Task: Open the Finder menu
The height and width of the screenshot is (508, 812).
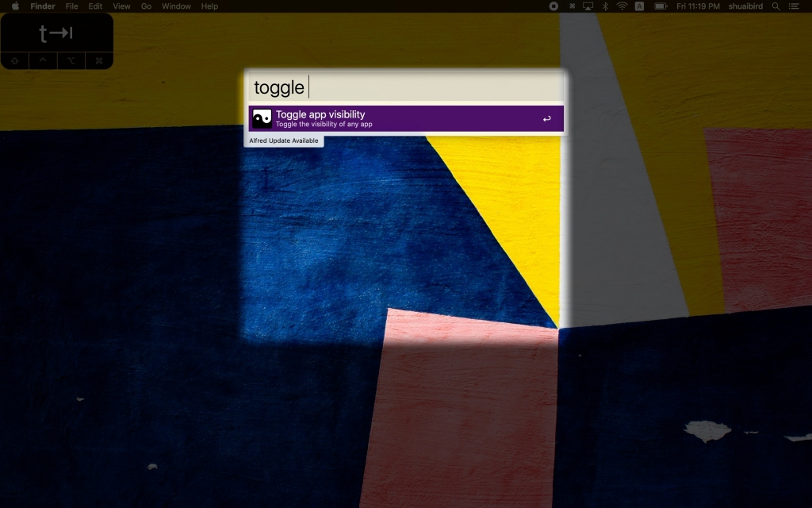Action: [x=43, y=6]
